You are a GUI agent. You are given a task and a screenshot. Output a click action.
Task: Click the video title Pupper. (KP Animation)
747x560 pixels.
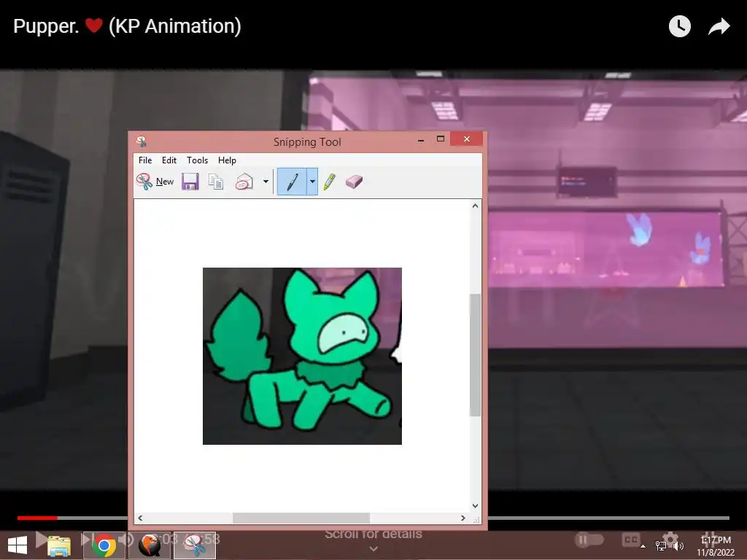pos(127,26)
